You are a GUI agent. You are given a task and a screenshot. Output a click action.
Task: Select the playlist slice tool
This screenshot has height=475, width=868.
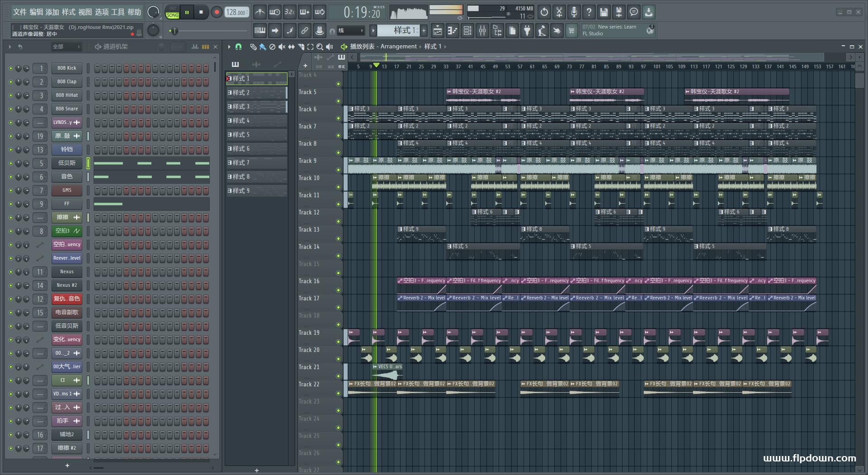(301, 47)
